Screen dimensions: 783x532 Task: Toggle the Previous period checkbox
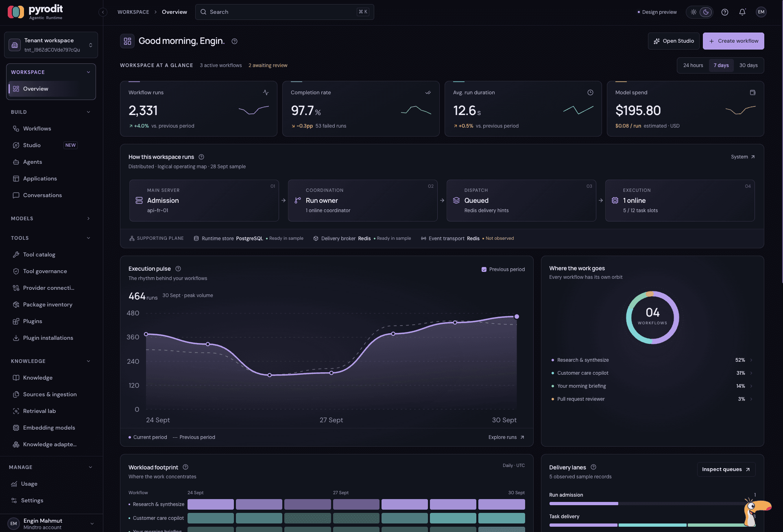(x=484, y=269)
